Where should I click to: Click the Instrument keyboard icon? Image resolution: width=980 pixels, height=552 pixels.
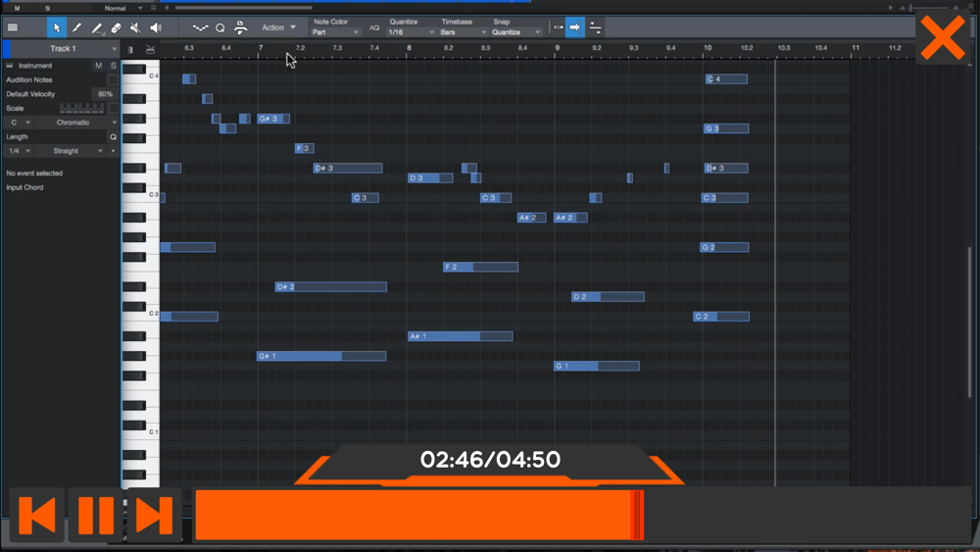pos(10,65)
